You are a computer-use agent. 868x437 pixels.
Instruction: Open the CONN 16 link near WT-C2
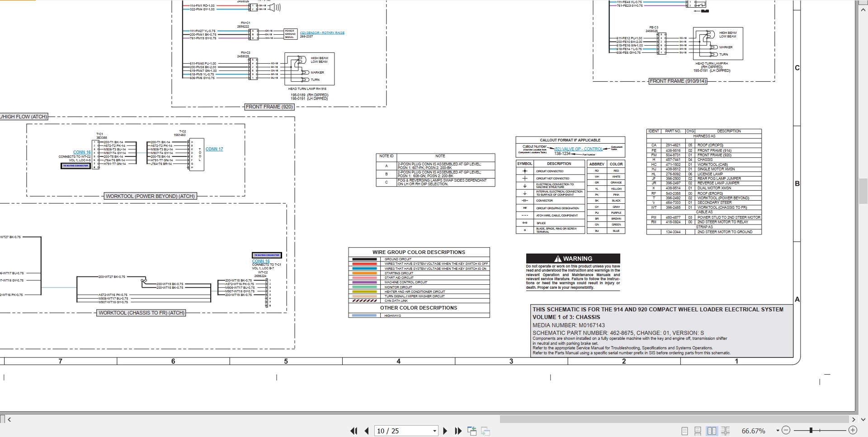[261, 261]
